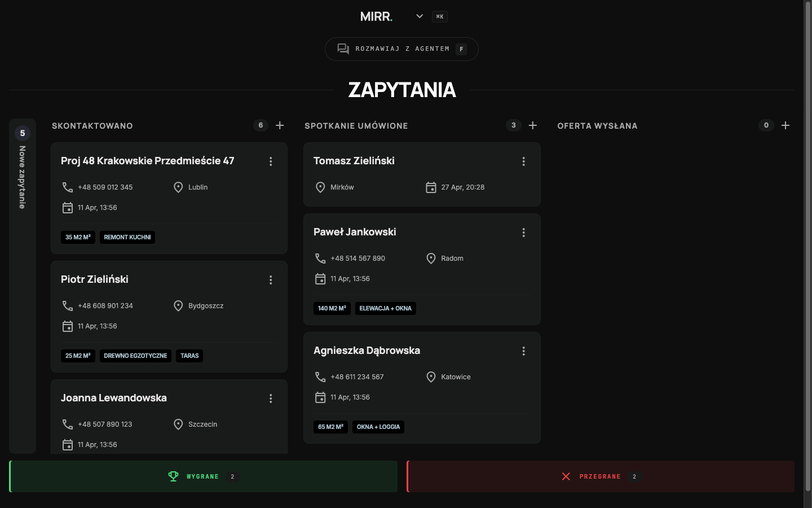Screen dimensions: 812x508
Task: Click calendar icon on Agnieszka Dąbrowska card
Action: 320,397
